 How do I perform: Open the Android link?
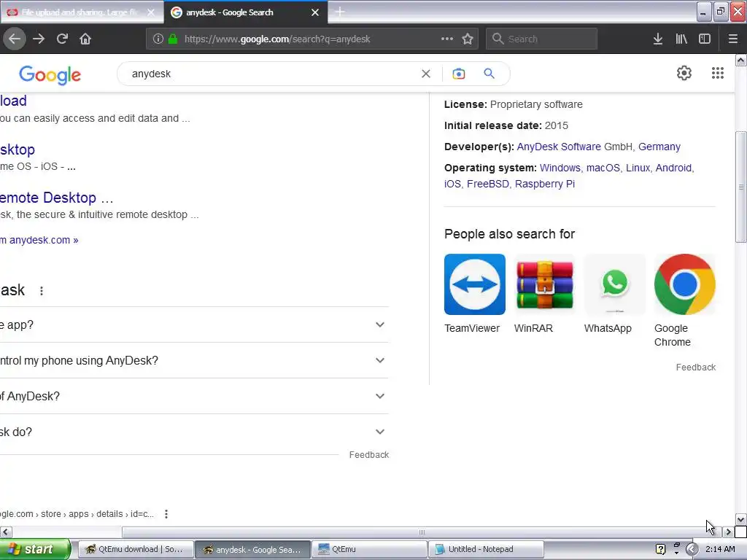(673, 168)
